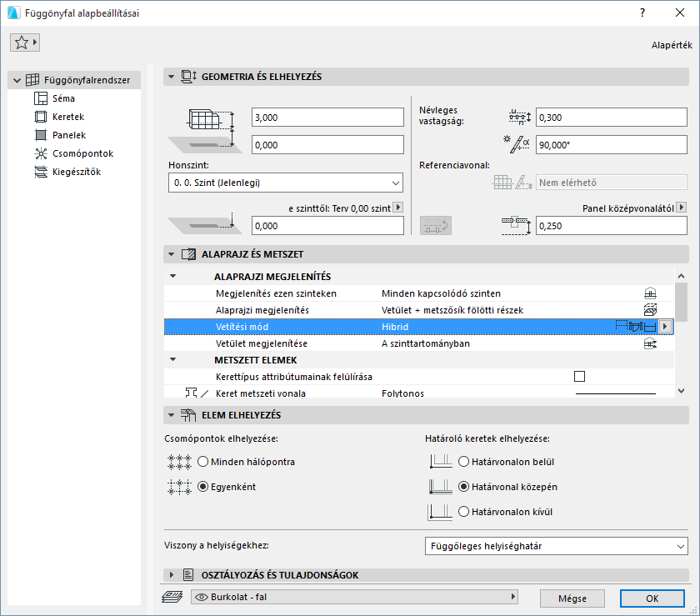Click the Kiegészítők accessories icon
The width and height of the screenshot is (700, 616).
coord(40,170)
